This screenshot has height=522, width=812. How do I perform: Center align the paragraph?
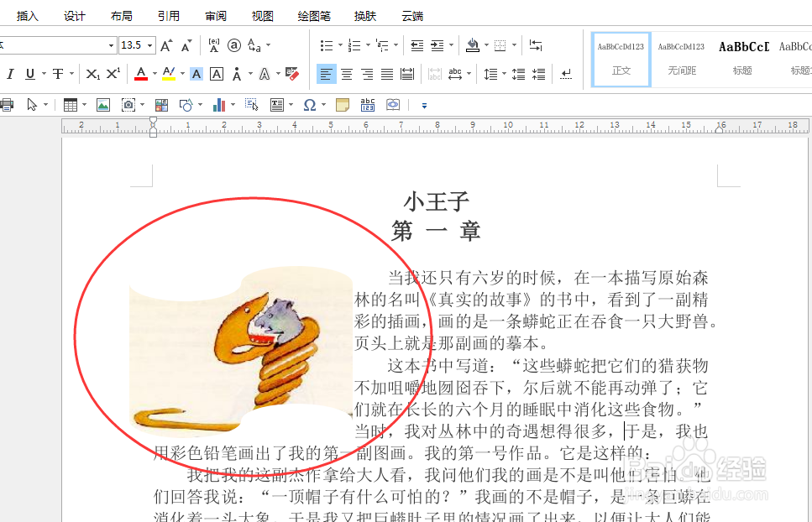347,74
